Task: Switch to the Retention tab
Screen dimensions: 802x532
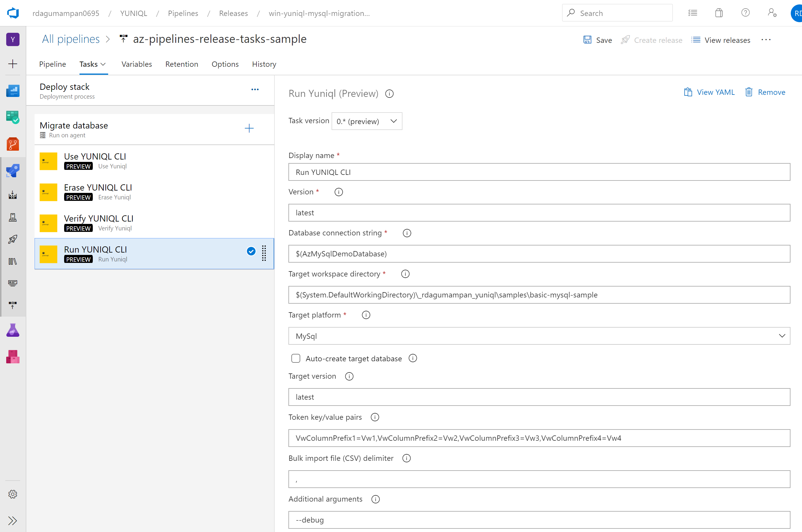Action: [181, 64]
